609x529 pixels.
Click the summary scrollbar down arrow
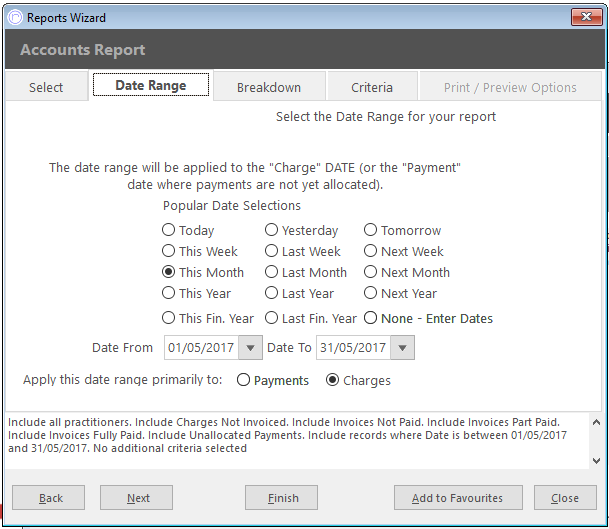tap(596, 461)
